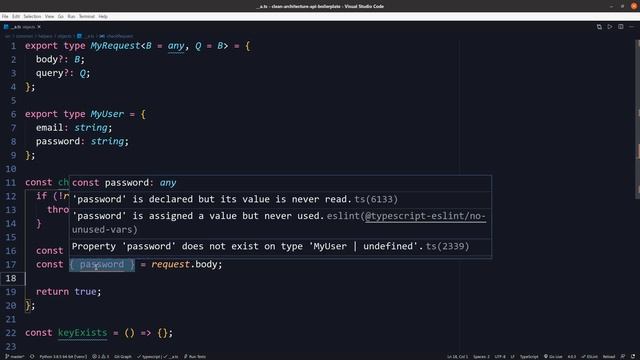Screen dimensions: 640x360
Task: Click the Synchronize Changes icon in status bar
Action: pyautogui.click(x=32, y=356)
